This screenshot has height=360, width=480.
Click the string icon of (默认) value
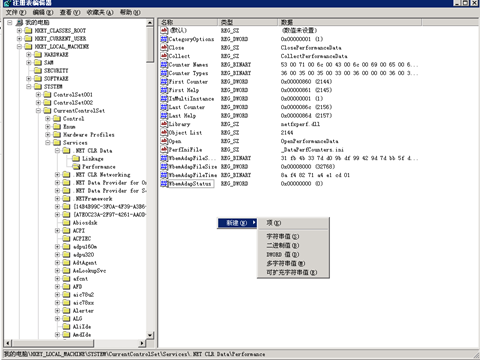164,30
